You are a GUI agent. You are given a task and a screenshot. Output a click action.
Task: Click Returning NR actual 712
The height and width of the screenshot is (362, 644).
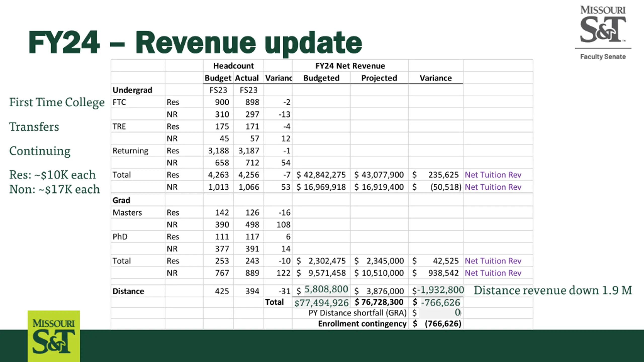click(x=252, y=163)
